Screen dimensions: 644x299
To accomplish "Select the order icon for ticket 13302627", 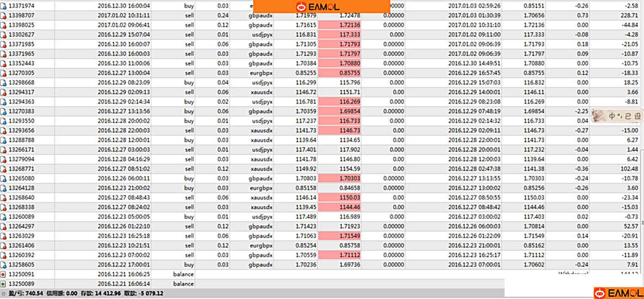I will point(3,35).
